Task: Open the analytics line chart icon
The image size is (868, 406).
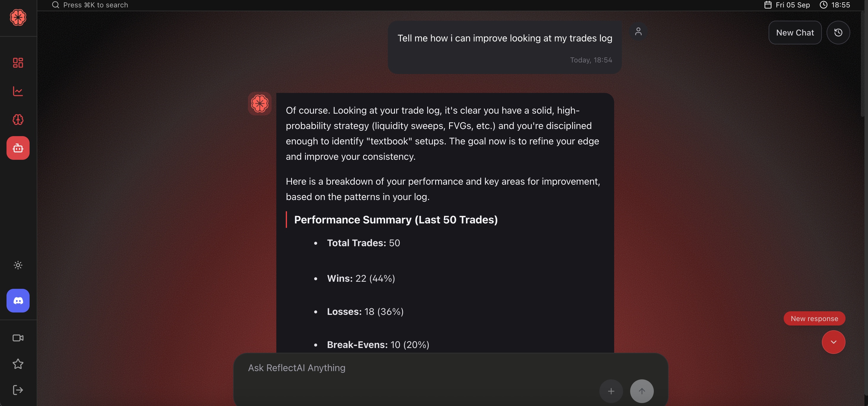Action: (x=18, y=91)
